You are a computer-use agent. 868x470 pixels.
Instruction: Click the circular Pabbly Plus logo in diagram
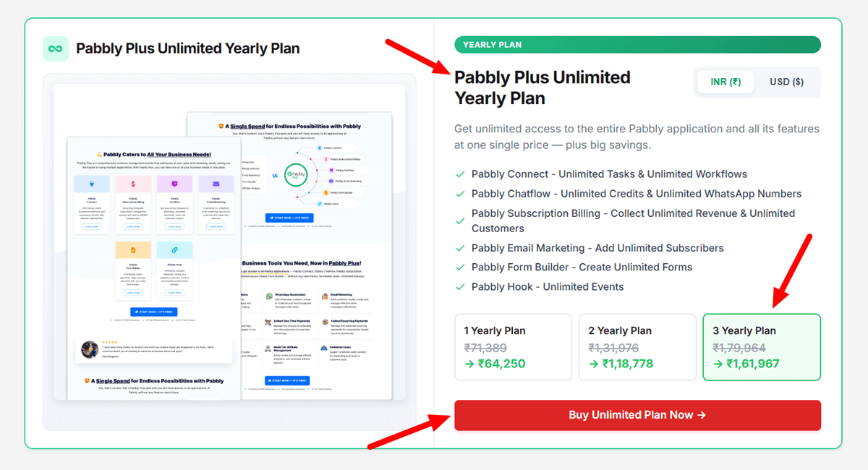coord(295,176)
